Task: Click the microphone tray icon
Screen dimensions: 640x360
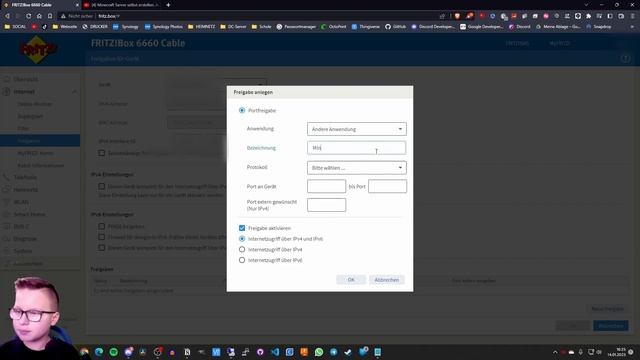Action: (x=580, y=352)
